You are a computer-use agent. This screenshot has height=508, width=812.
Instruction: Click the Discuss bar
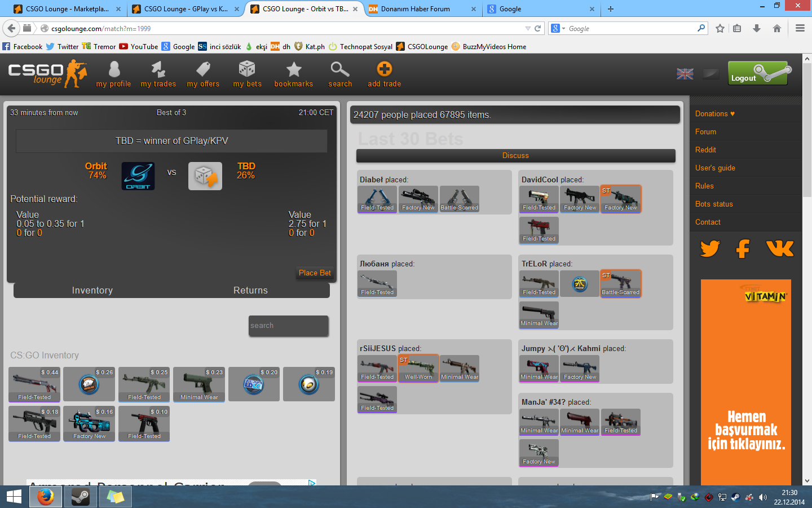point(515,155)
